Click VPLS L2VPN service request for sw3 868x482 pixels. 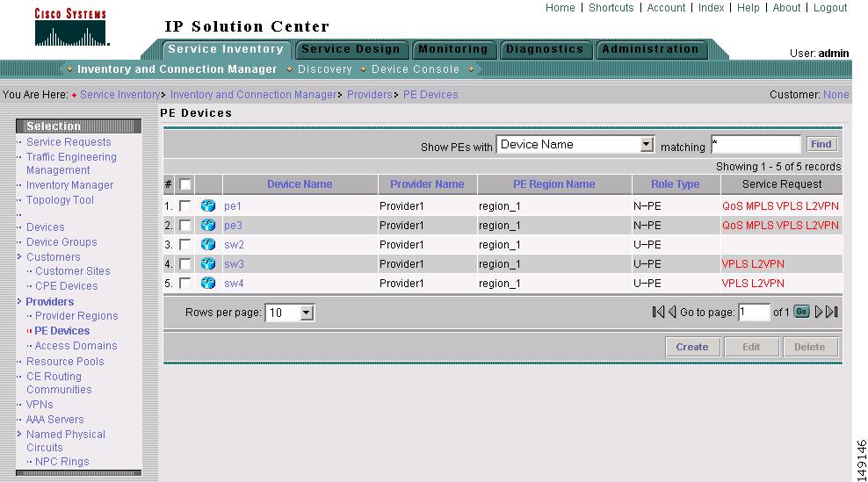click(x=753, y=264)
